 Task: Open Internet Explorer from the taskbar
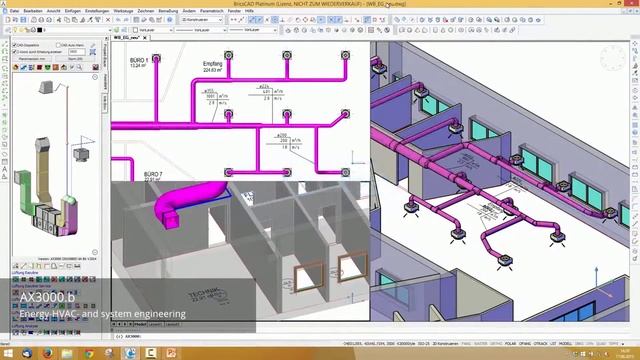coord(130,353)
